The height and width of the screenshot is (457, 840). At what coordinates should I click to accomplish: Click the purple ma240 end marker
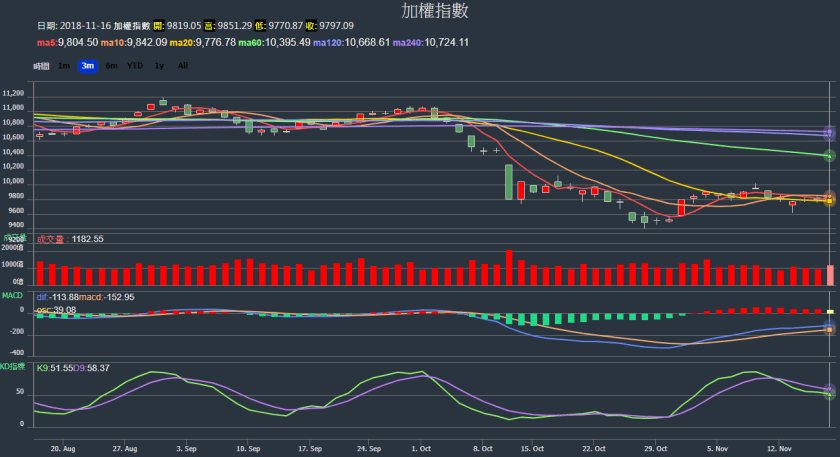pyautogui.click(x=829, y=133)
